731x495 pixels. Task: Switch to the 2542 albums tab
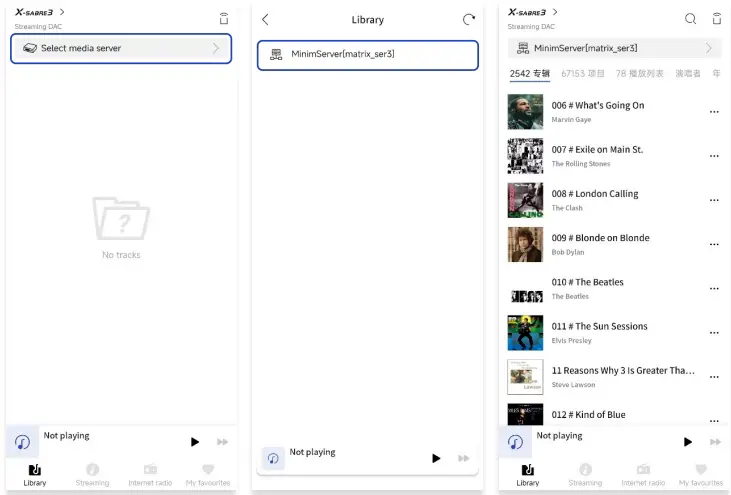coord(530,74)
